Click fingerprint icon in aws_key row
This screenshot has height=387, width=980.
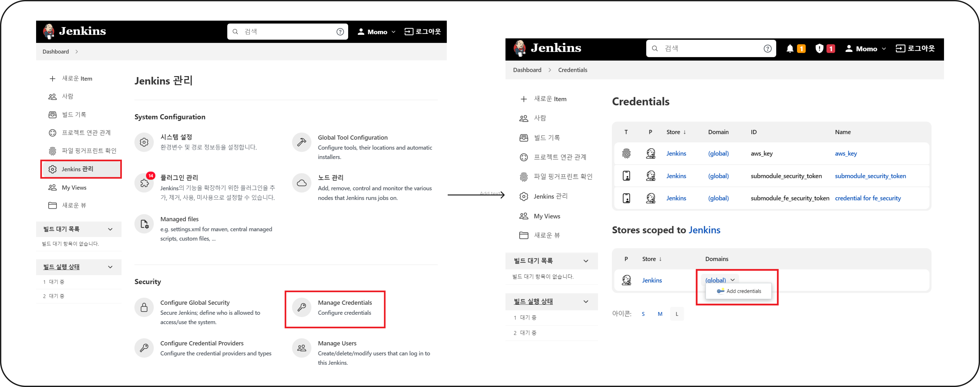(x=626, y=153)
